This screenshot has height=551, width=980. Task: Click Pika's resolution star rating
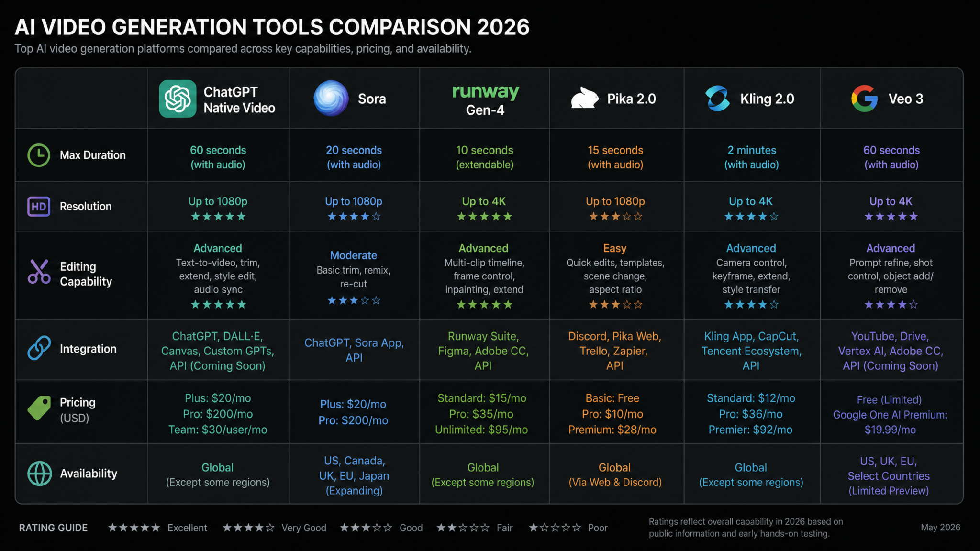pos(615,217)
